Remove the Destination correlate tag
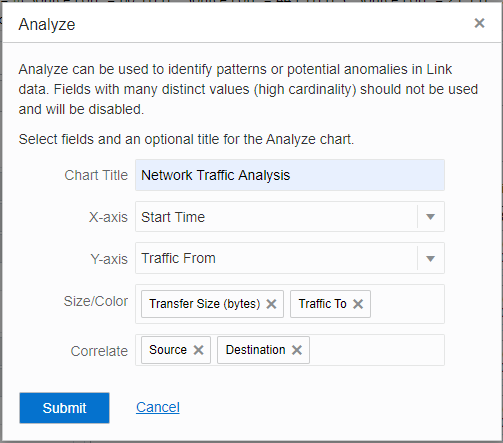This screenshot has width=503, height=443. (297, 350)
